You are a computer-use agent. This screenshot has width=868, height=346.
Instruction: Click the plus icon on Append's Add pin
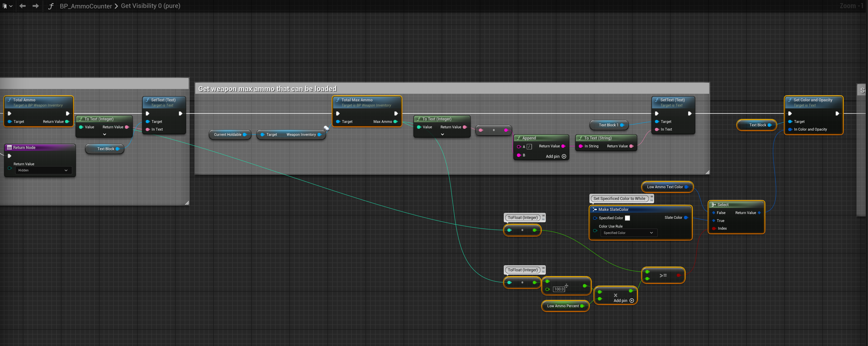(x=564, y=156)
